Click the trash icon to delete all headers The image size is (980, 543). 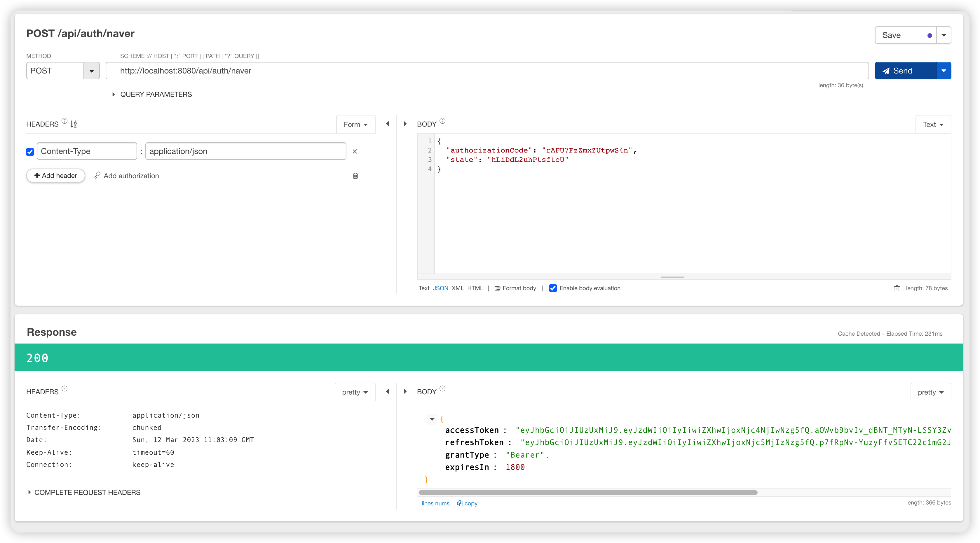click(355, 176)
